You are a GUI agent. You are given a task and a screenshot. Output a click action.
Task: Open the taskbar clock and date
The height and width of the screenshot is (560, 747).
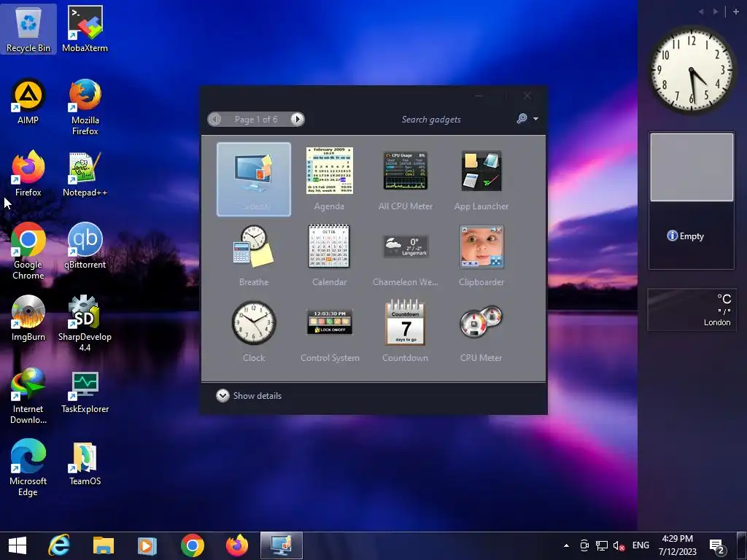[x=678, y=545]
